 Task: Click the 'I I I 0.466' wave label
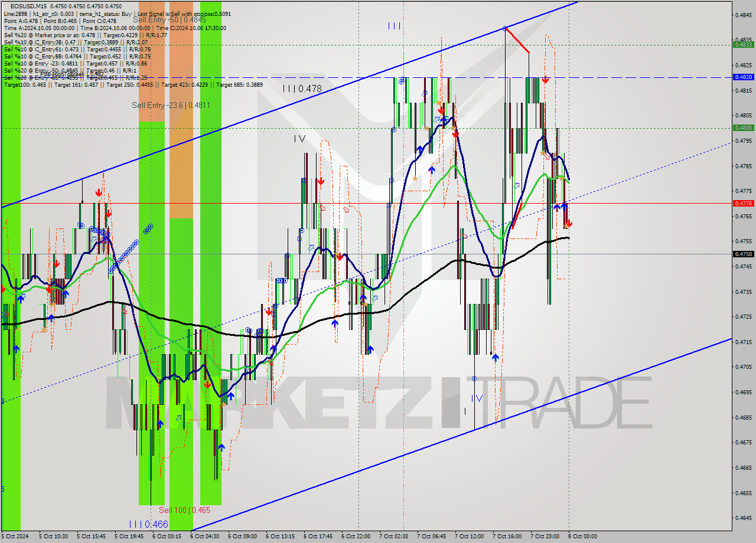point(149,524)
